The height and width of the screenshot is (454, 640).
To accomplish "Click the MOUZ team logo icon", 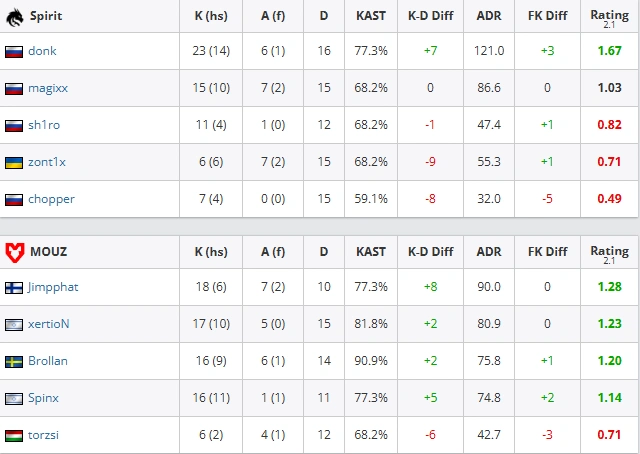I will click(14, 250).
